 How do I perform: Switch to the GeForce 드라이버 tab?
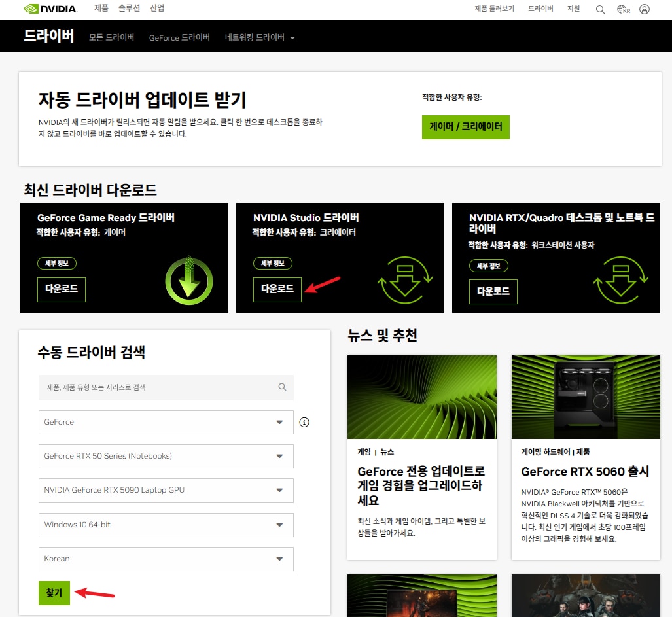pos(179,37)
